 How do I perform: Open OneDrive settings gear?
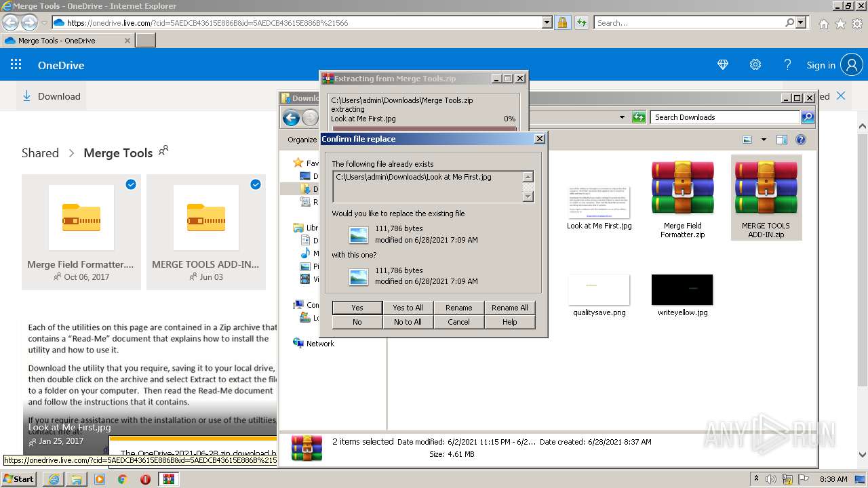click(x=755, y=65)
